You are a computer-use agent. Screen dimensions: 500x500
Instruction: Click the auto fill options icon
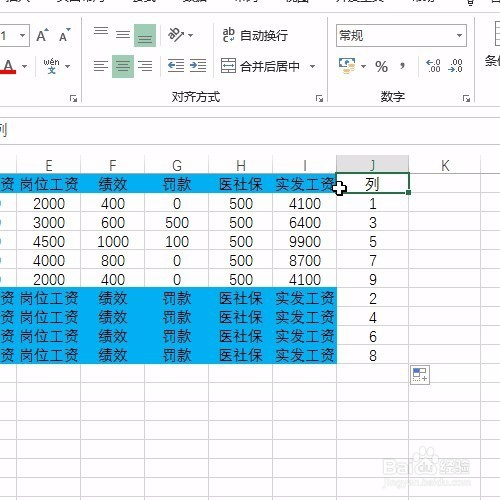420,375
